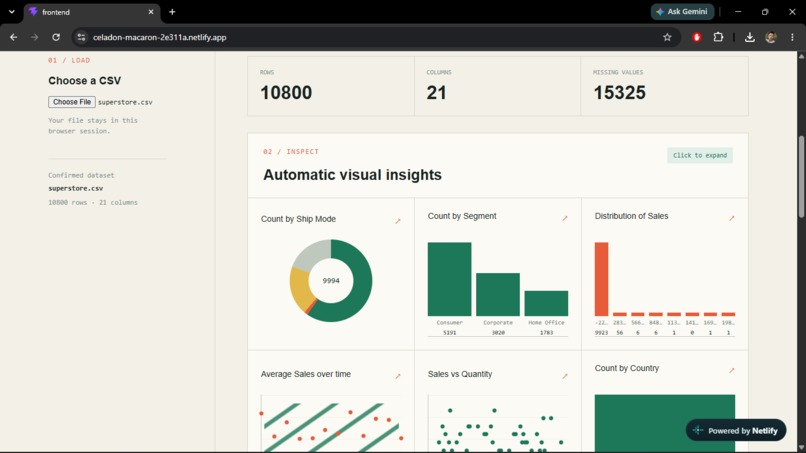The width and height of the screenshot is (806, 453).
Task: Click the 'Choose a CSV' heading
Action: (85, 81)
